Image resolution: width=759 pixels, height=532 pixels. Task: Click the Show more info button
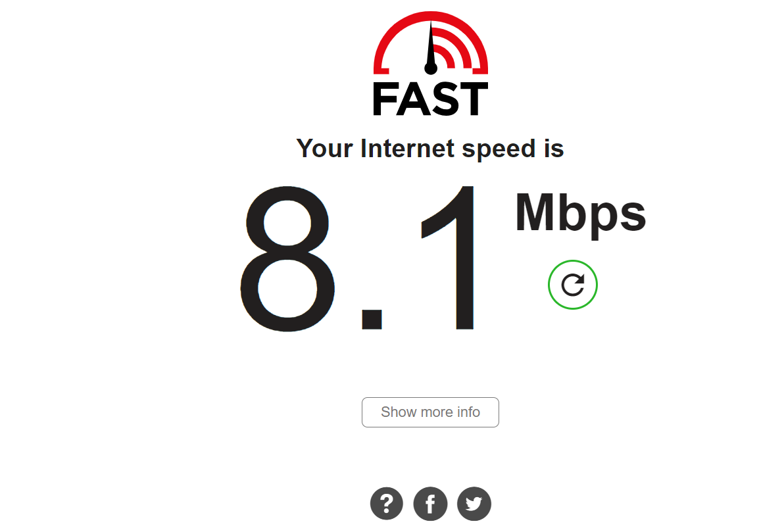point(430,412)
